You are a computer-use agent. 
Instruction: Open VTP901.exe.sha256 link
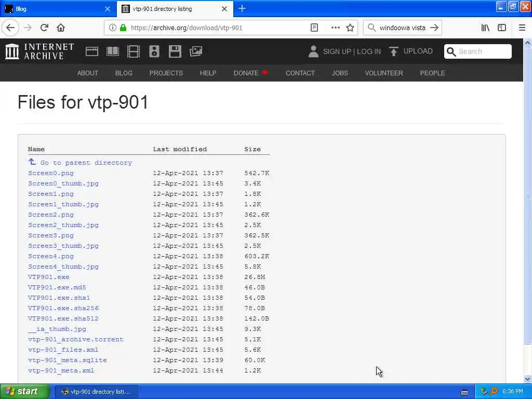[63, 308]
